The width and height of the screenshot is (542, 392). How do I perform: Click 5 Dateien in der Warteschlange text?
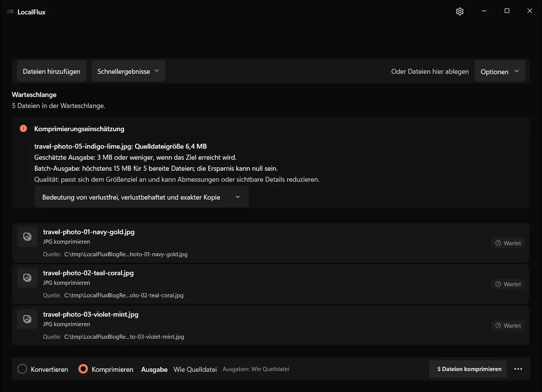pos(58,106)
